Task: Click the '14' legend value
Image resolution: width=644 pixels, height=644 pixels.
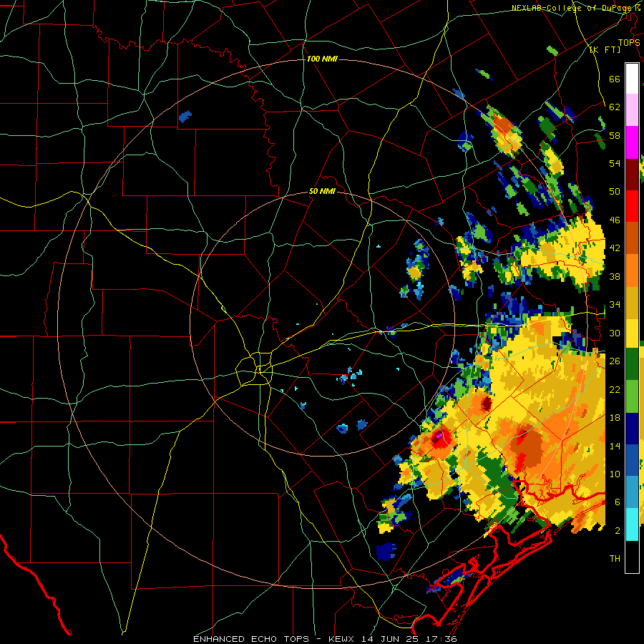Action: 615,446
